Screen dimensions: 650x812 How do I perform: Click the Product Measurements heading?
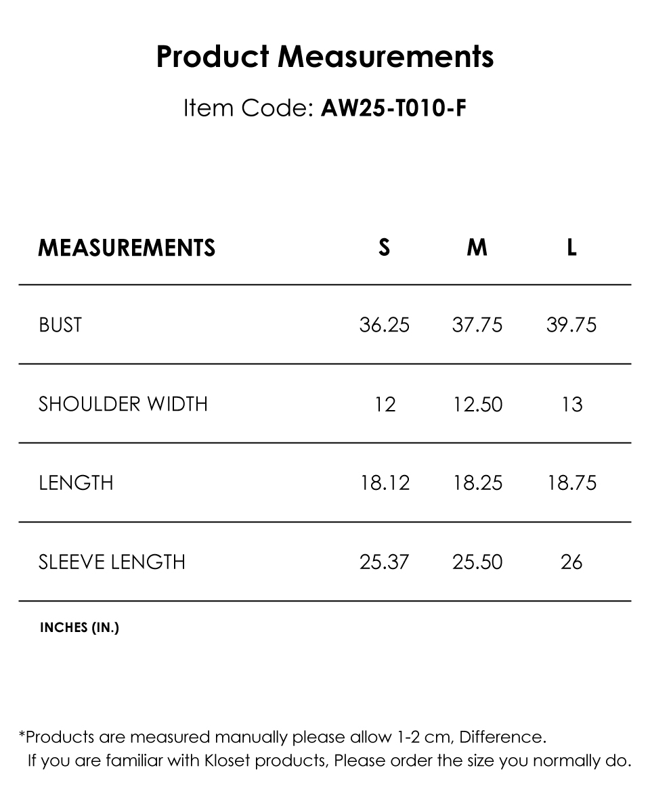click(x=325, y=57)
